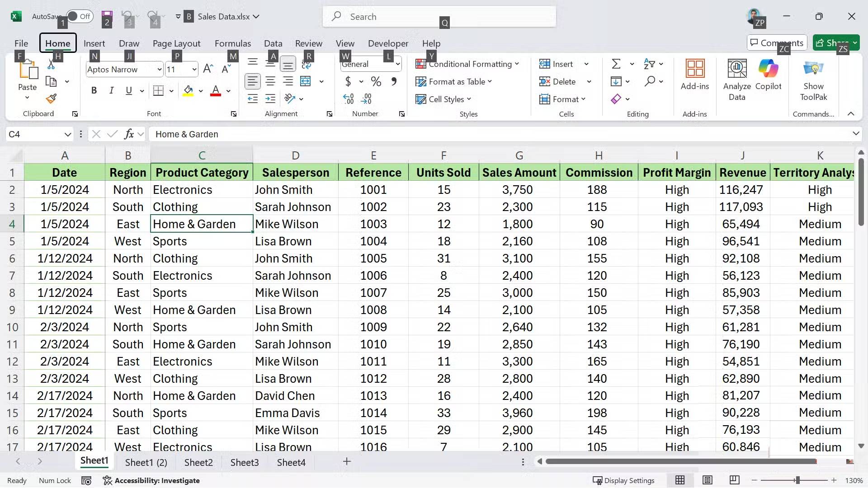Open the Sheet2 worksheet tab
Image resolution: width=868 pixels, height=488 pixels.
point(198,462)
